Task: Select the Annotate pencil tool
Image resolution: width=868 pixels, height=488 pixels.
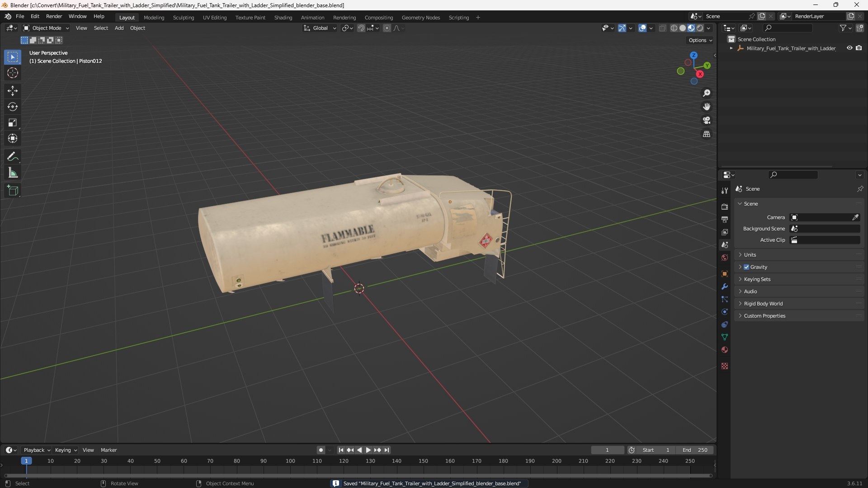Action: [x=13, y=157]
